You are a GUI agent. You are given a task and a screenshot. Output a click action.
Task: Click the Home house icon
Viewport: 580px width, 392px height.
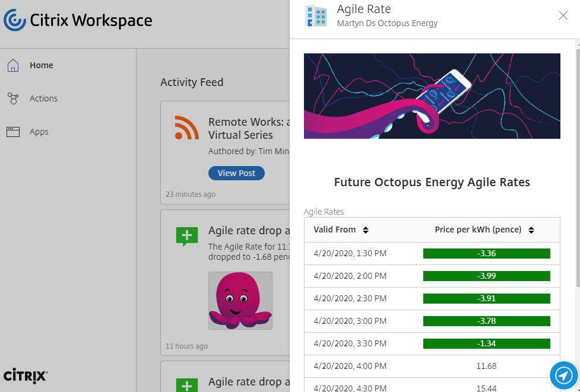point(13,65)
